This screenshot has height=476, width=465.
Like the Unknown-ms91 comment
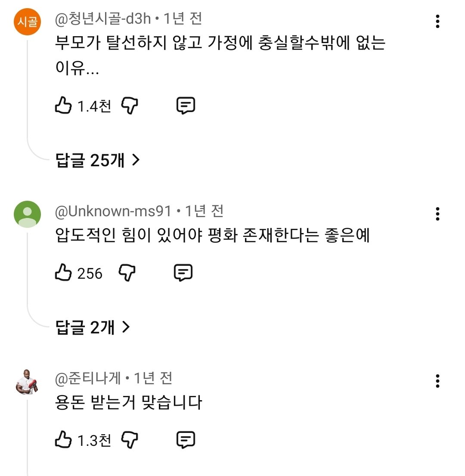(x=63, y=273)
